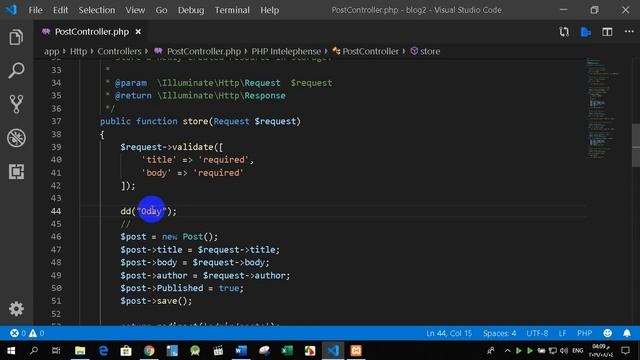Click the errors and warnings count in the status bar
Screen dimensions: 640x360
27,333
